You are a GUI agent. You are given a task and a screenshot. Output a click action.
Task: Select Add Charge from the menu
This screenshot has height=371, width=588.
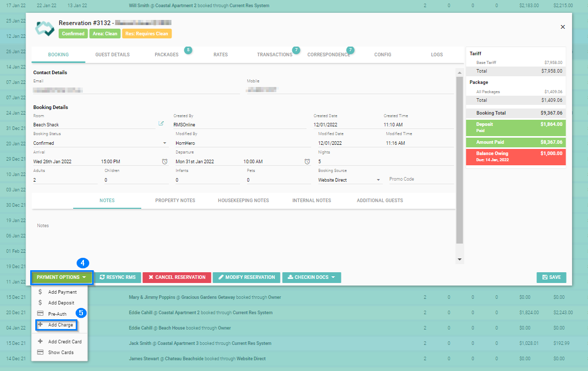point(60,325)
